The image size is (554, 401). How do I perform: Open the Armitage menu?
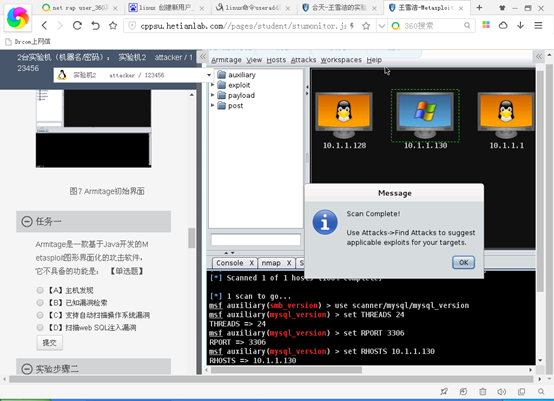point(226,60)
